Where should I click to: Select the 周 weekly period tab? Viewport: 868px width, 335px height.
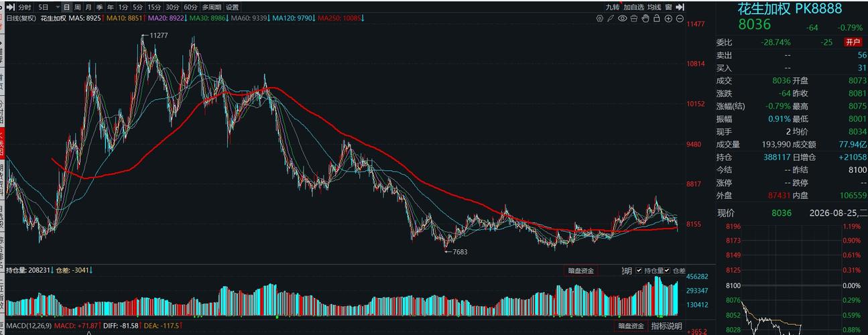(x=78, y=7)
